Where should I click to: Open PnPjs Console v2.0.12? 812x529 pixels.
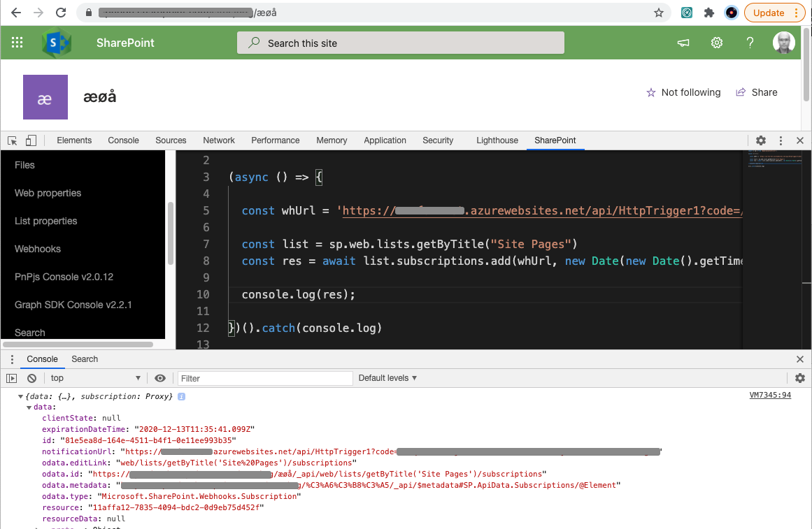pyautogui.click(x=64, y=277)
